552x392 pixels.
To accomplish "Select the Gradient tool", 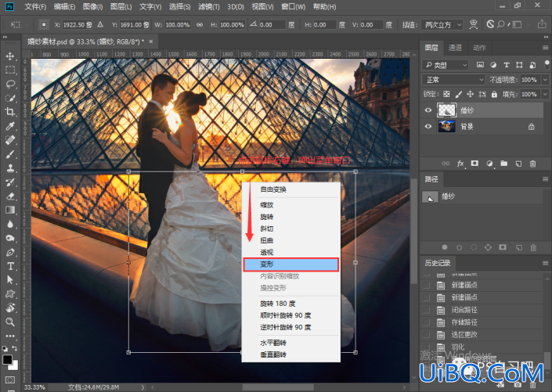I will pyautogui.click(x=10, y=210).
